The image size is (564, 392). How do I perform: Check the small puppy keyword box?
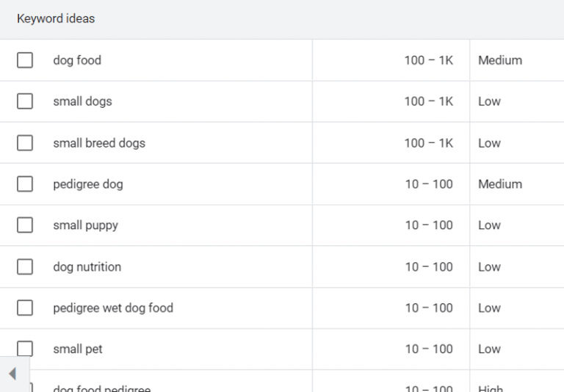click(25, 225)
